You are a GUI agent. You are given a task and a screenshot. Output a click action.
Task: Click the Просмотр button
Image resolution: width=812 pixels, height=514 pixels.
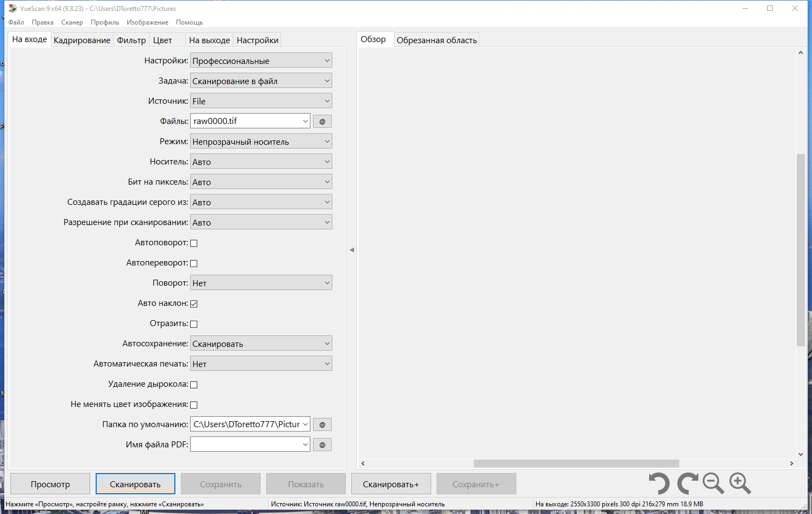click(50, 484)
